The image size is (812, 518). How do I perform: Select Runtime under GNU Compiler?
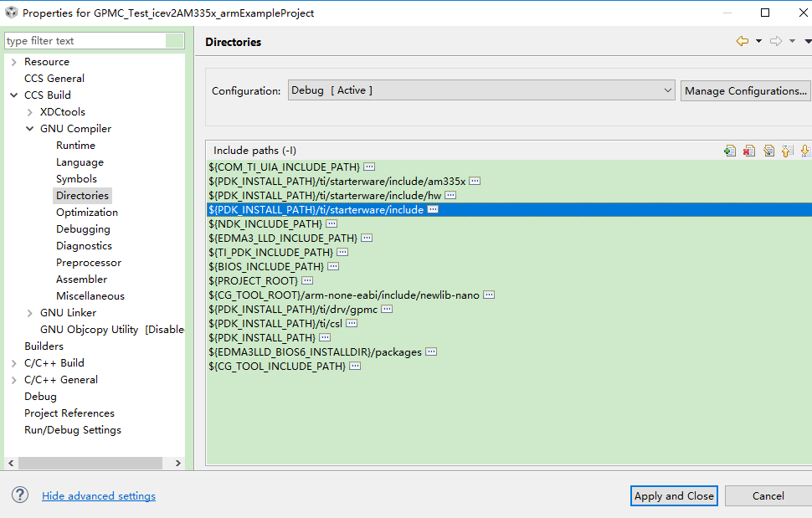[x=75, y=146]
